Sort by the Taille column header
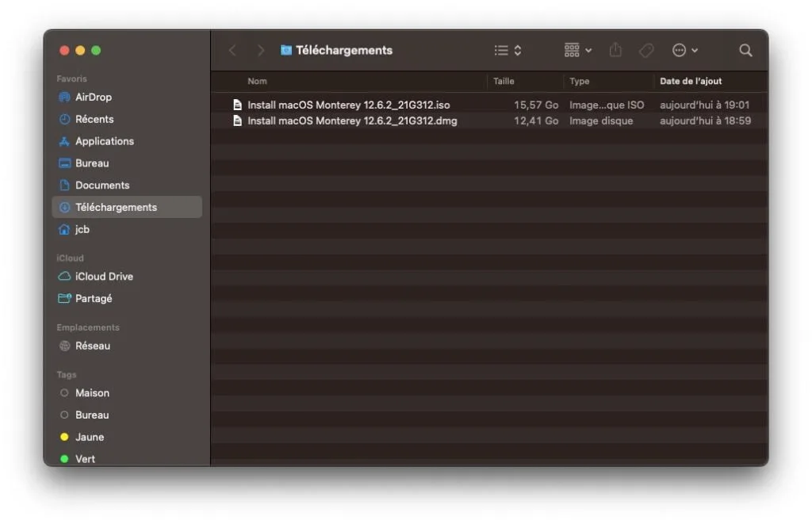Viewport: 812px width, 524px height. click(504, 82)
